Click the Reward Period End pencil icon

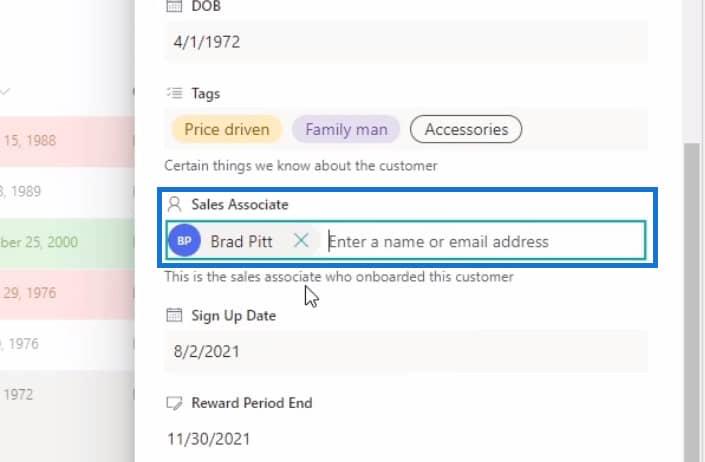[x=174, y=403]
